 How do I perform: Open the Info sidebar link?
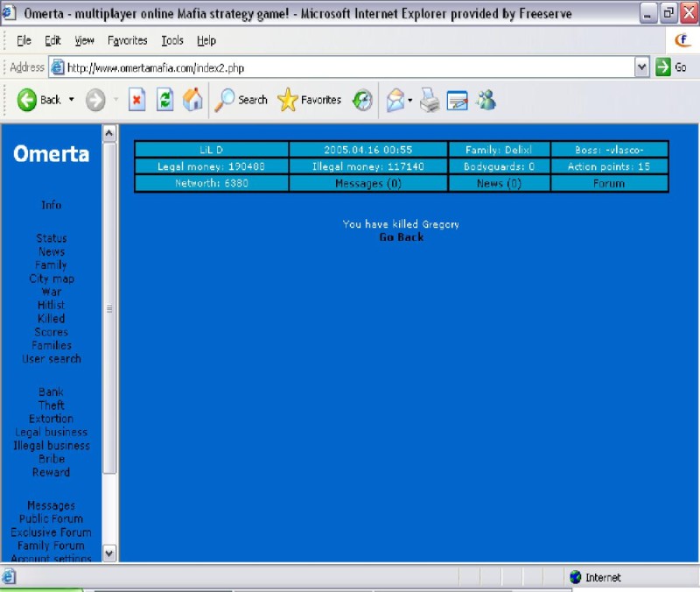52,205
